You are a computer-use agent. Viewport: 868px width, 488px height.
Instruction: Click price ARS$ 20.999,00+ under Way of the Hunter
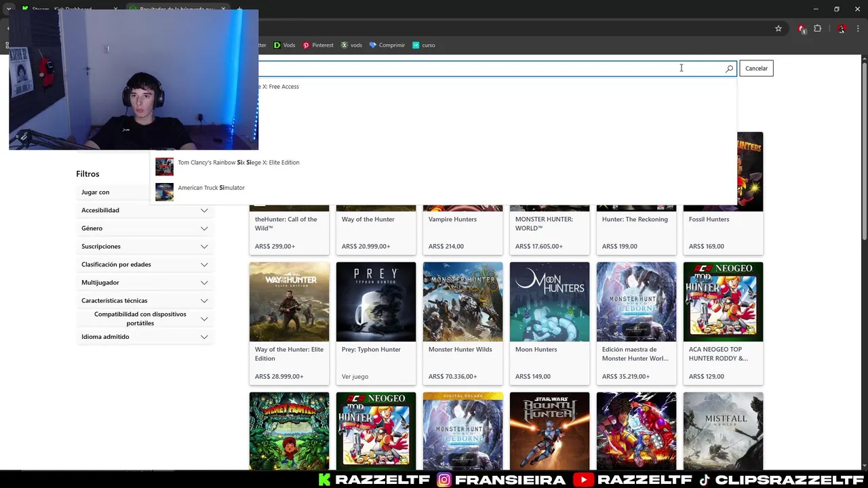366,247
